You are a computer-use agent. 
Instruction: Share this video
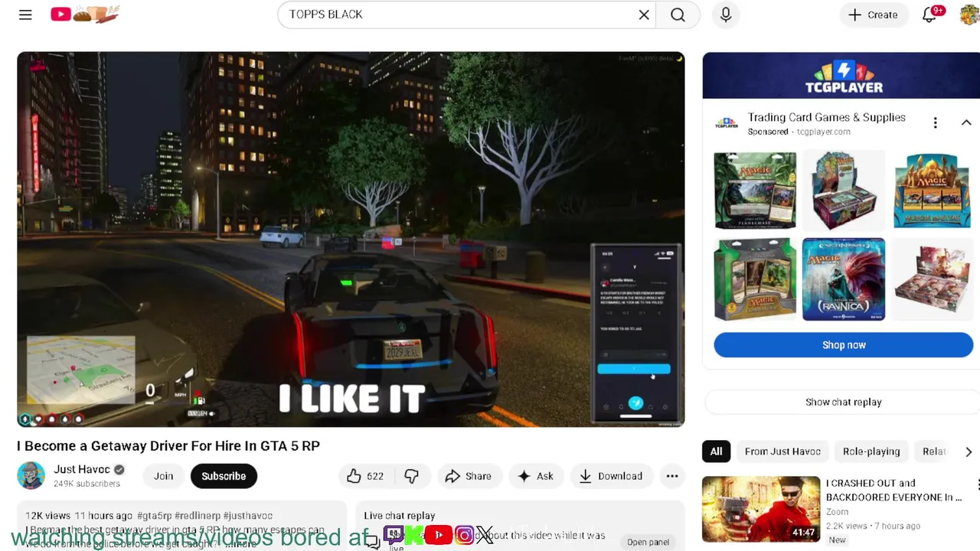468,476
